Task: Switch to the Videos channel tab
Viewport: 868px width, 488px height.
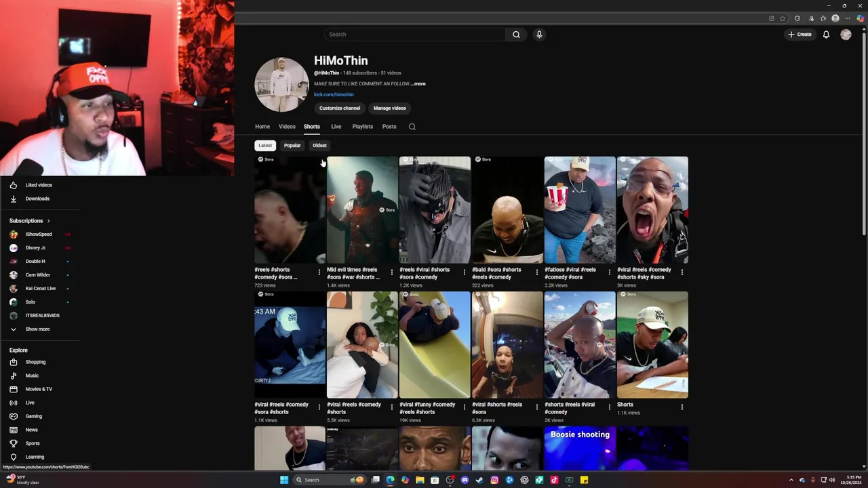Action: [287, 127]
